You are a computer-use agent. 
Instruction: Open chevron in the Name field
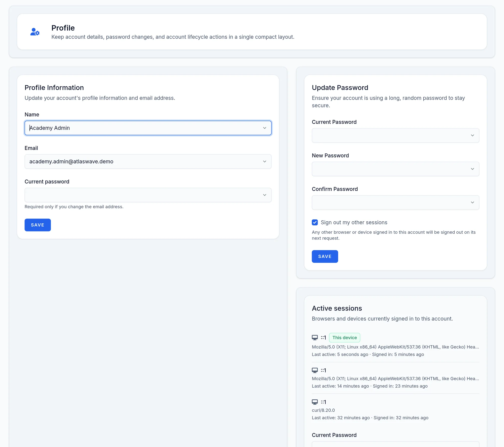(265, 128)
